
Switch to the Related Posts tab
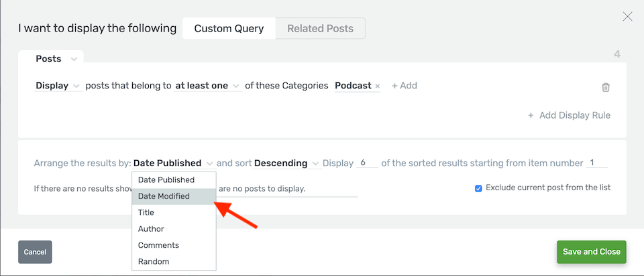320,29
